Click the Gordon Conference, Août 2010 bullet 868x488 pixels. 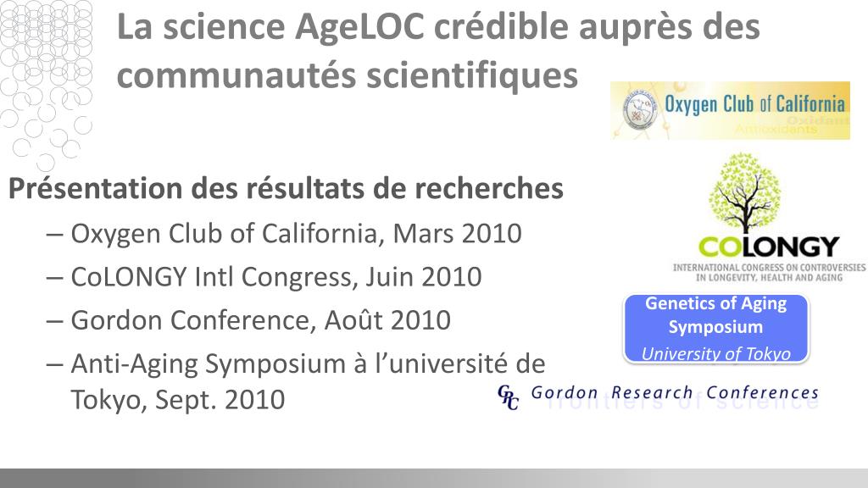(248, 319)
